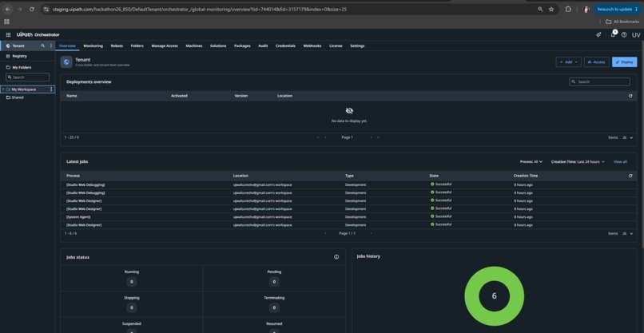Click the green Jobs history donut chart
Viewport: 644px width, 333px height.
coord(494,296)
